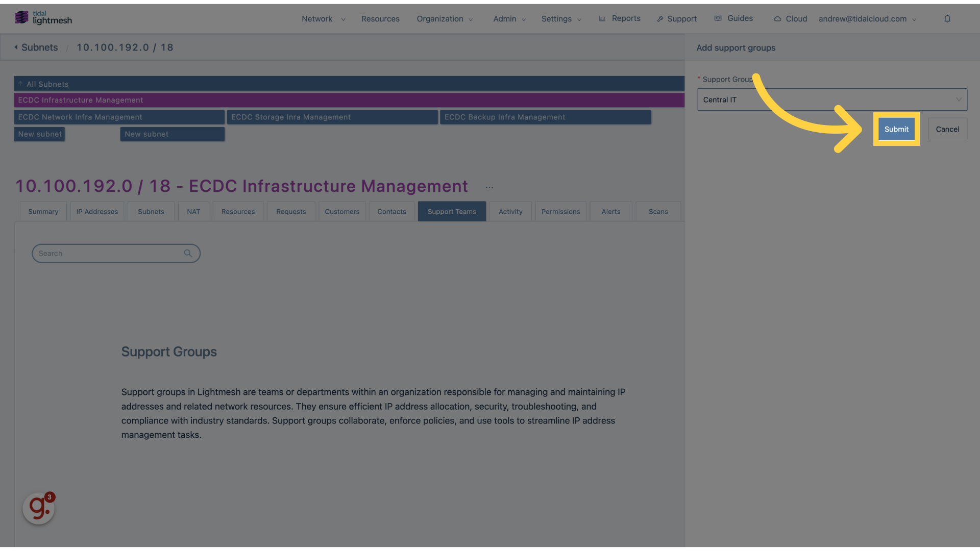
Task: Click the Cloud navigation icon
Action: pyautogui.click(x=778, y=18)
